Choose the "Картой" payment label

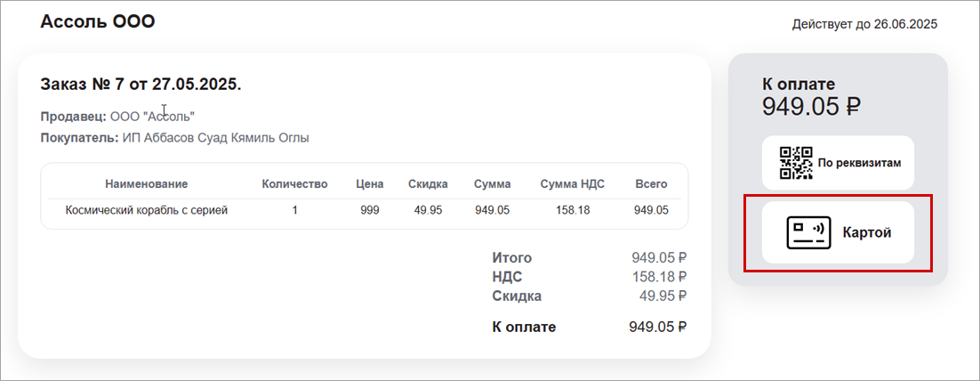coord(867,233)
